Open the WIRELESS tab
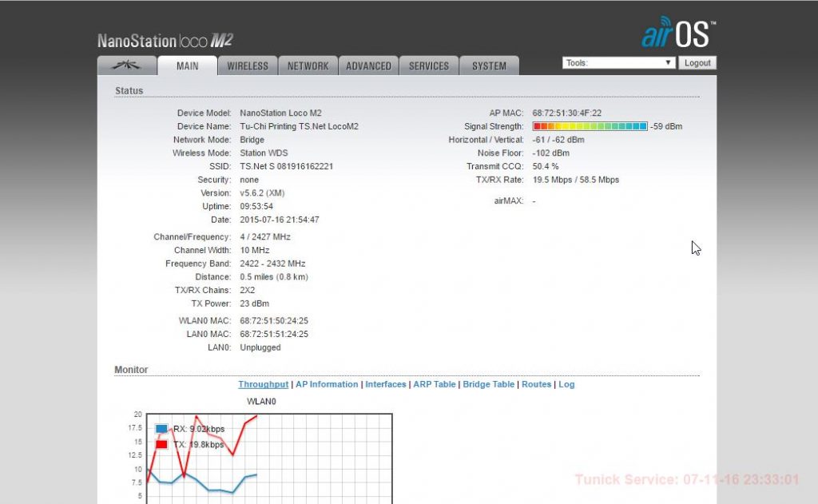 (248, 65)
